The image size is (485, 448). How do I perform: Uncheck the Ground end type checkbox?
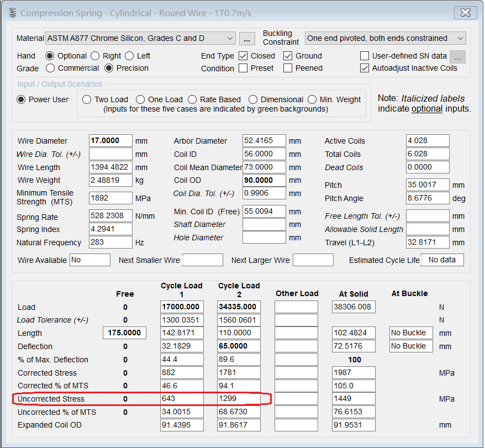pyautogui.click(x=288, y=56)
